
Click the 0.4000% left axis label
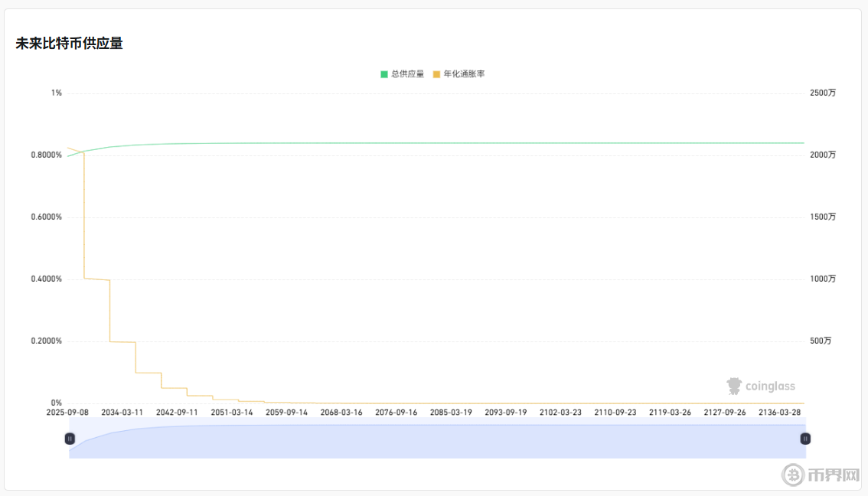(47, 279)
